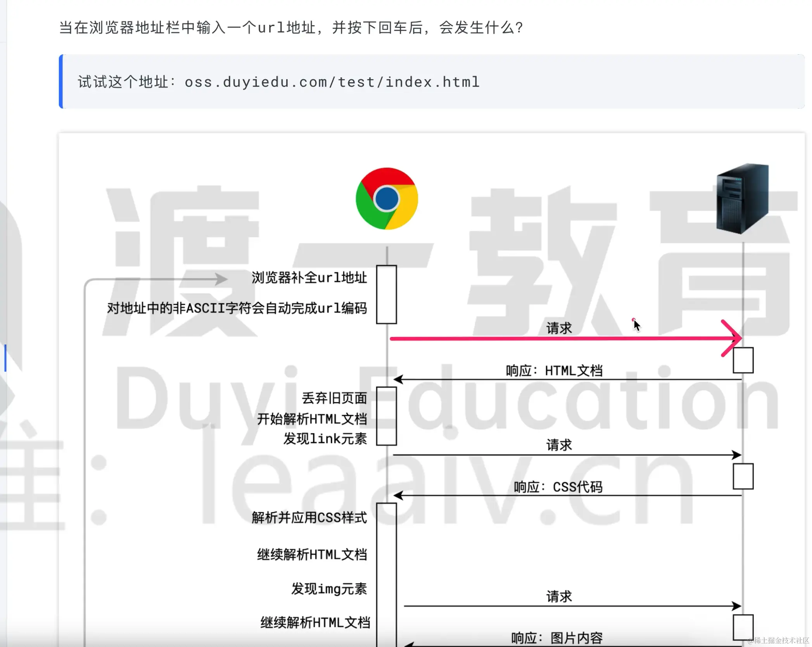Click the second 请求 arrow tip at server
The height and width of the screenshot is (647, 812).
[736, 455]
